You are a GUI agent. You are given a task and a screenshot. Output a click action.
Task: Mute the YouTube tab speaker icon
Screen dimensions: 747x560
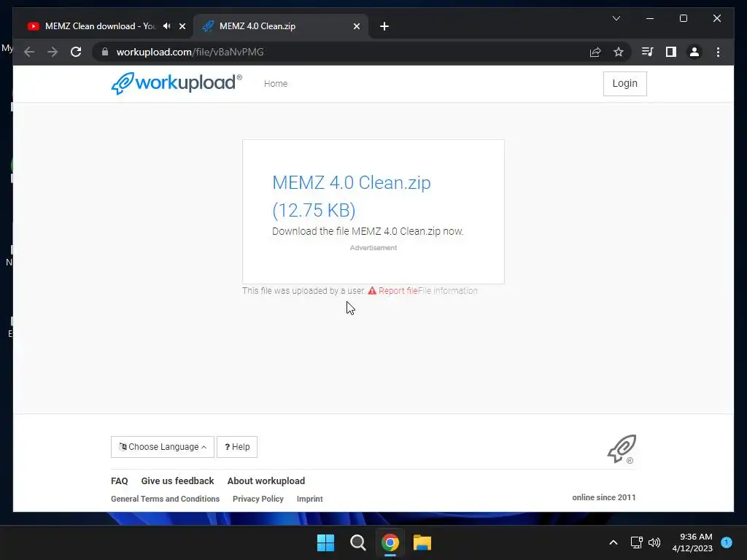[x=167, y=26]
